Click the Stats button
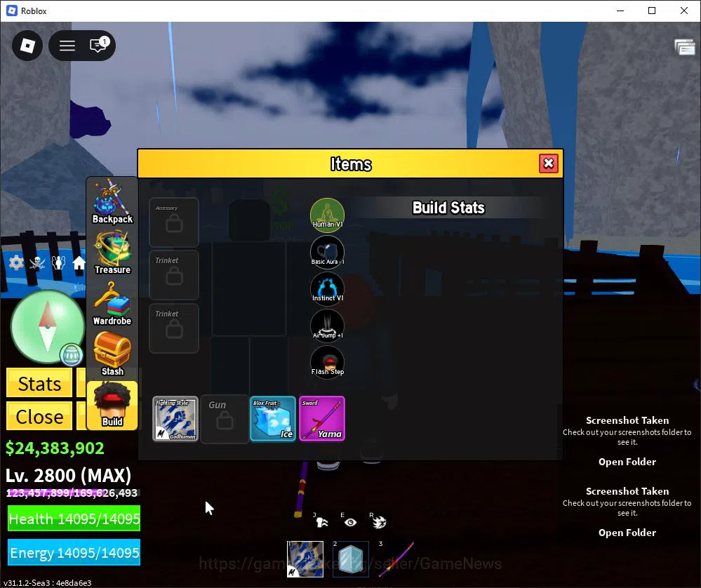The width and height of the screenshot is (701, 588). 39,383
